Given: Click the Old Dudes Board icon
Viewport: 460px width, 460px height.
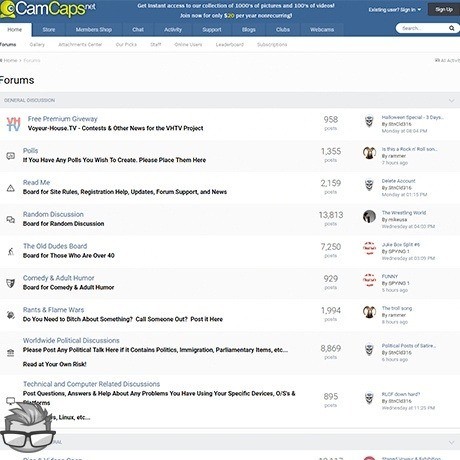Looking at the screenshot, I should point(11,251).
